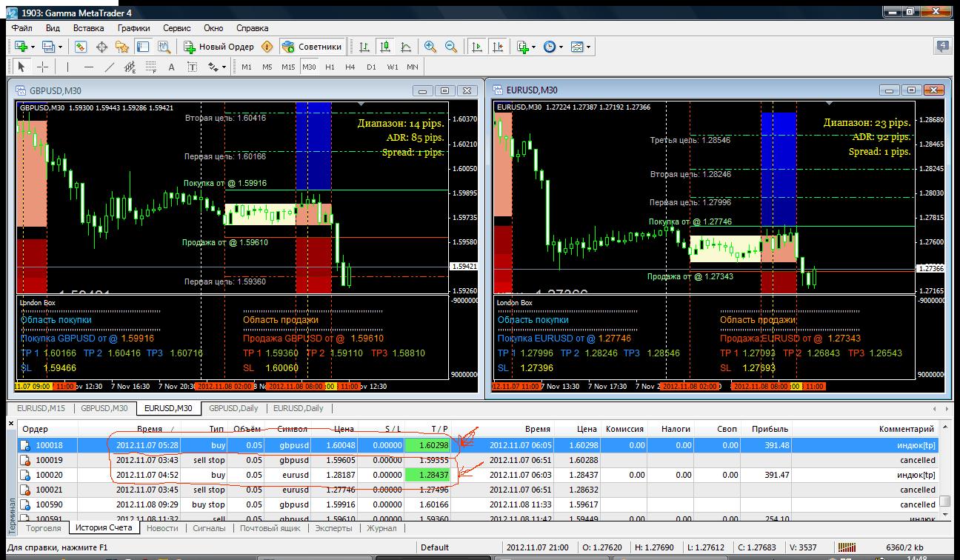Expand the Profiles dropdown arrow

(61, 47)
